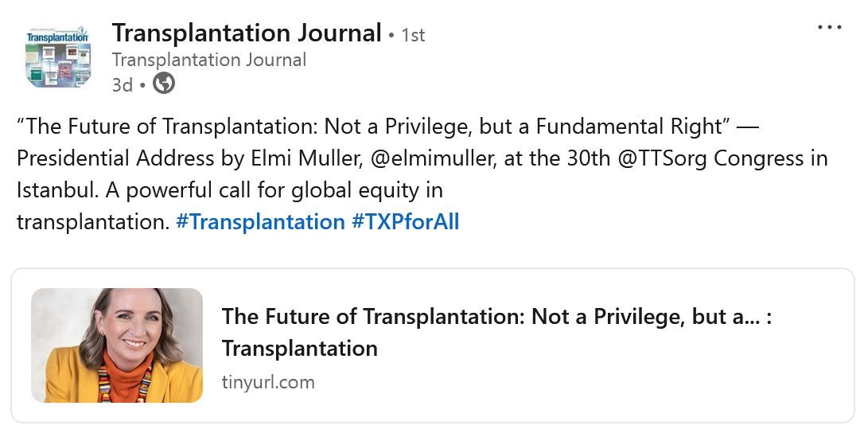Click Transplantation on the preview card's second line
The height and width of the screenshot is (437, 868).
tap(299, 349)
